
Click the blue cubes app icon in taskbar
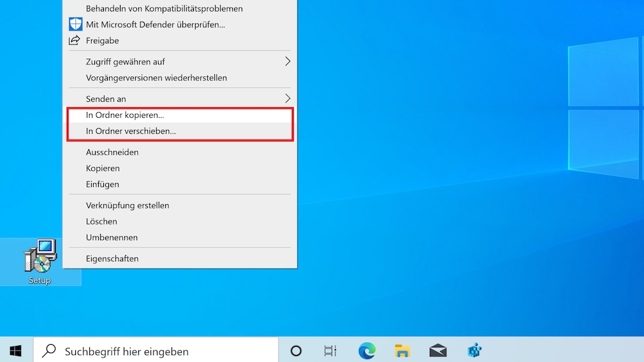pyautogui.click(x=474, y=351)
